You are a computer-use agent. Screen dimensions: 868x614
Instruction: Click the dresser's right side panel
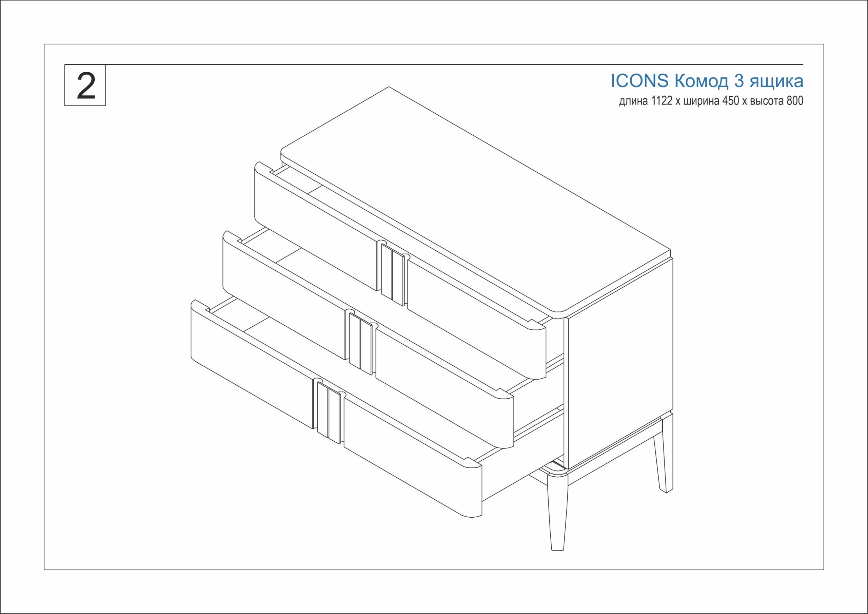pyautogui.click(x=620, y=363)
